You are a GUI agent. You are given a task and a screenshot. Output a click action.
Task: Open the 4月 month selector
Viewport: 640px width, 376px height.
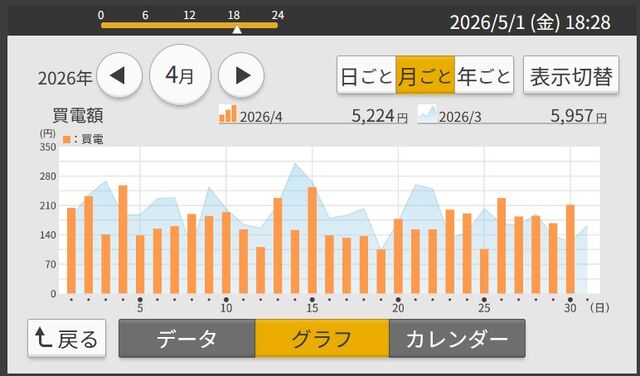tap(180, 75)
